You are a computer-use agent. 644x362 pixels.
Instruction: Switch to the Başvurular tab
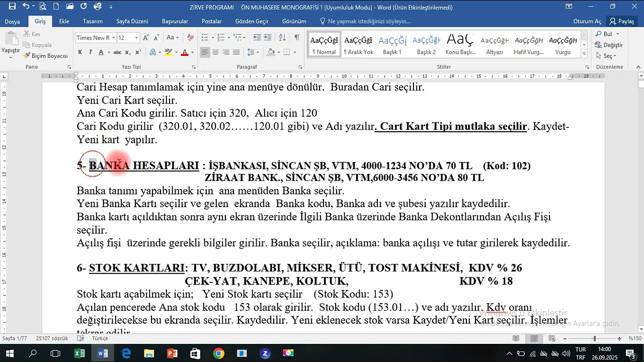(175, 22)
